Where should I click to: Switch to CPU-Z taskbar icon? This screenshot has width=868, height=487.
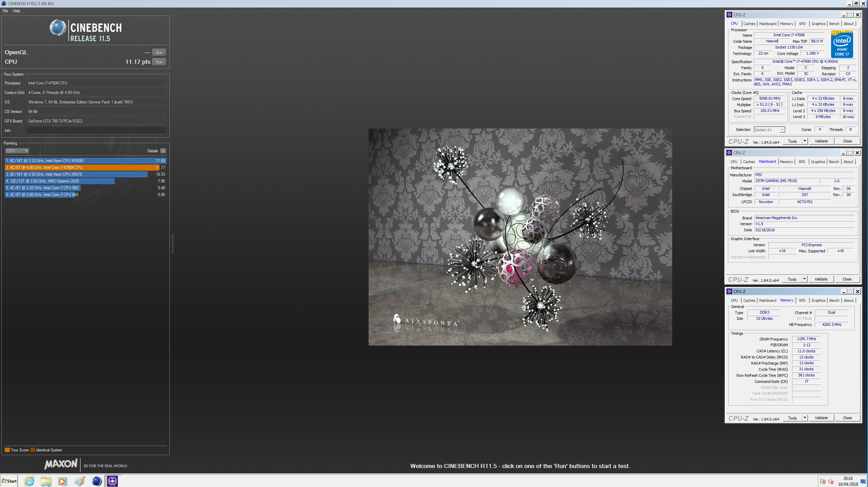pos(112,481)
